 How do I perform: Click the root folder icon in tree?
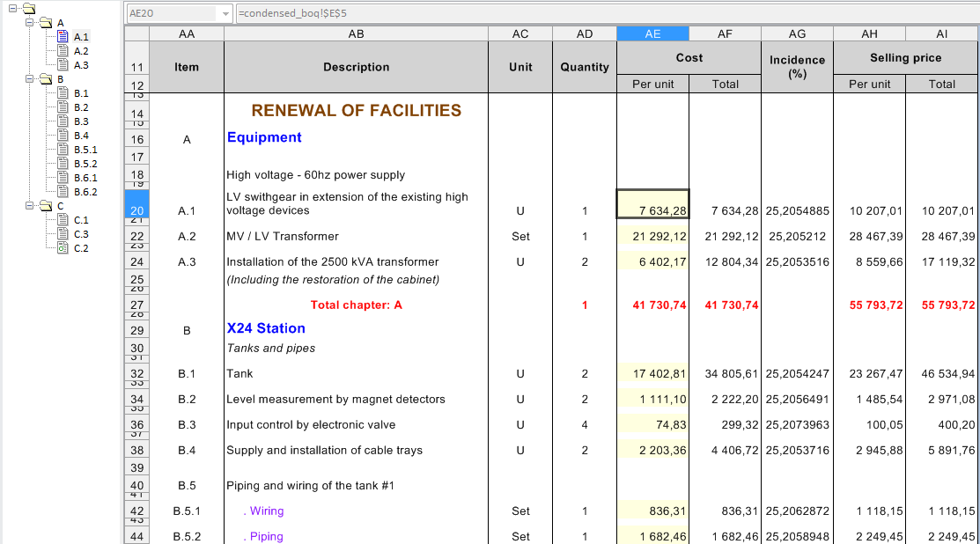28,9
